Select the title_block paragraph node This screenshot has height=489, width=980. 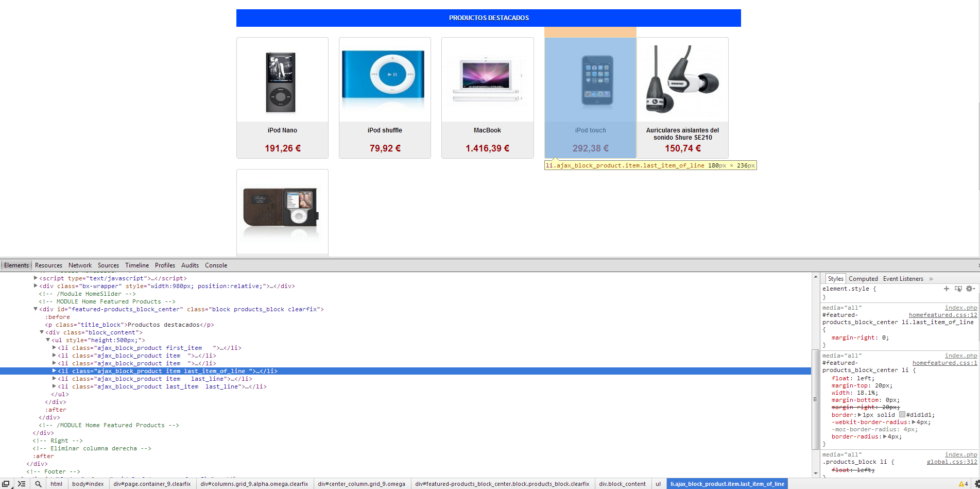pyautogui.click(x=129, y=325)
